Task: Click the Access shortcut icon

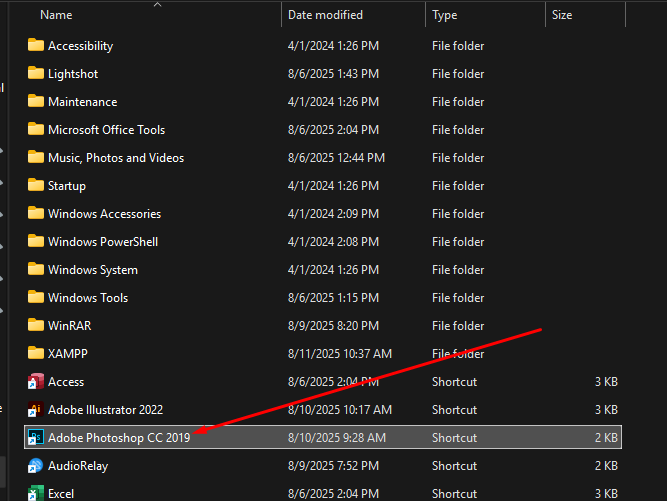Action: (36, 382)
